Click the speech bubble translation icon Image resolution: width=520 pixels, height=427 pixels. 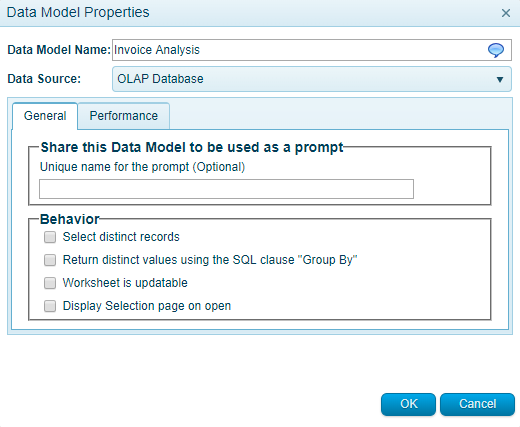[496, 50]
